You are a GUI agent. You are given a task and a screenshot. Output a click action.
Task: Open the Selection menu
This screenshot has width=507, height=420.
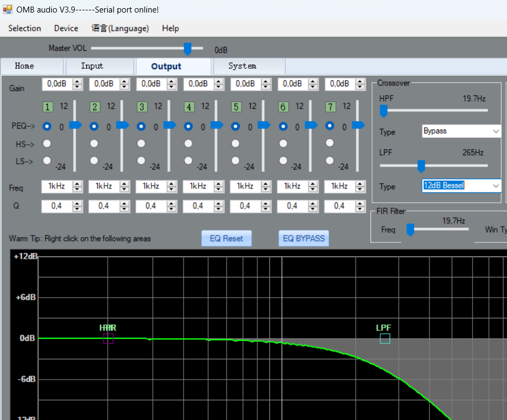pyautogui.click(x=25, y=28)
